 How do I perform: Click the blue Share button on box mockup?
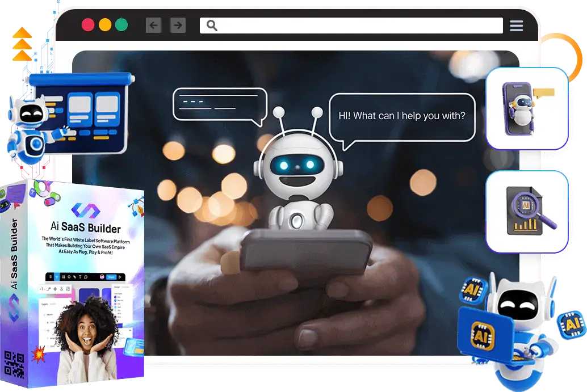(x=112, y=277)
